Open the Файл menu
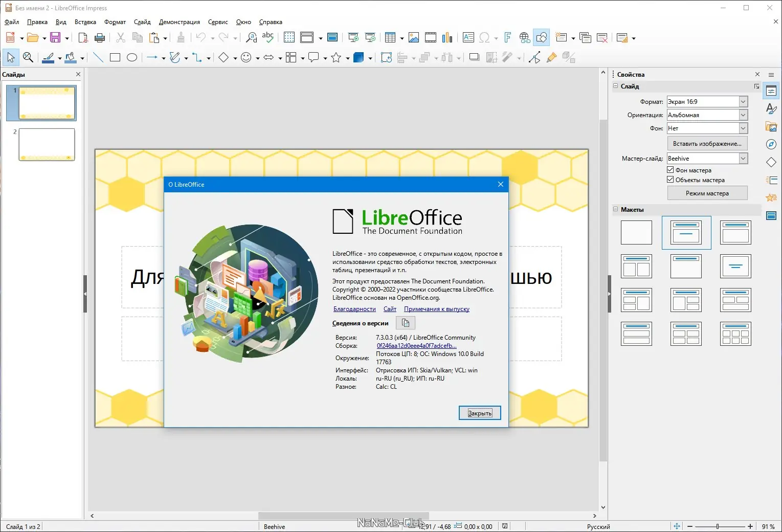 tap(12, 22)
